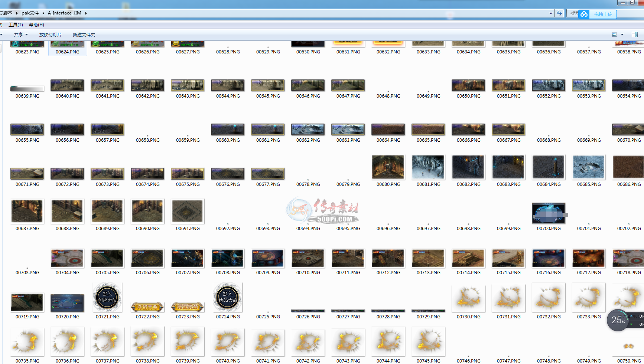644x364 pixels.
Task: Click 放映幻灯片 slideshow button
Action: 51,35
